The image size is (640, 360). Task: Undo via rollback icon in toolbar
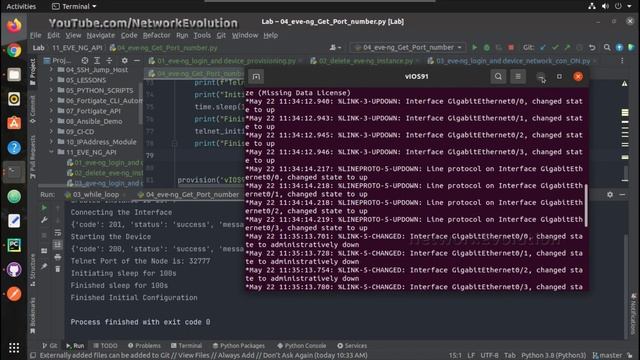(592, 48)
